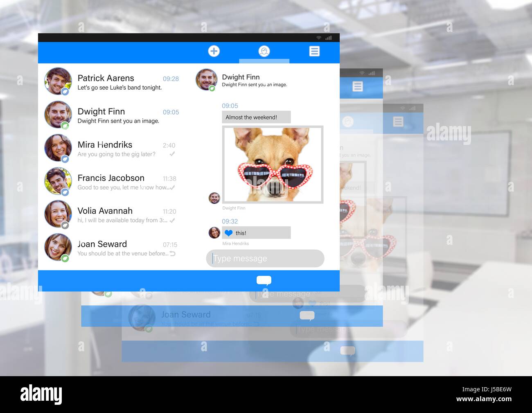Focus the Type message input field

pyautogui.click(x=265, y=258)
